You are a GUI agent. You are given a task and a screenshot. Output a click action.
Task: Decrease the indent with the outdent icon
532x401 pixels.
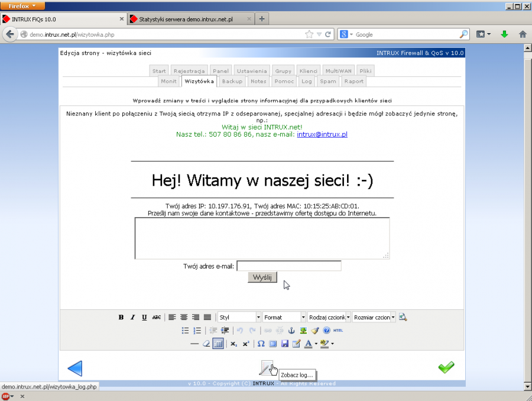tap(213, 331)
